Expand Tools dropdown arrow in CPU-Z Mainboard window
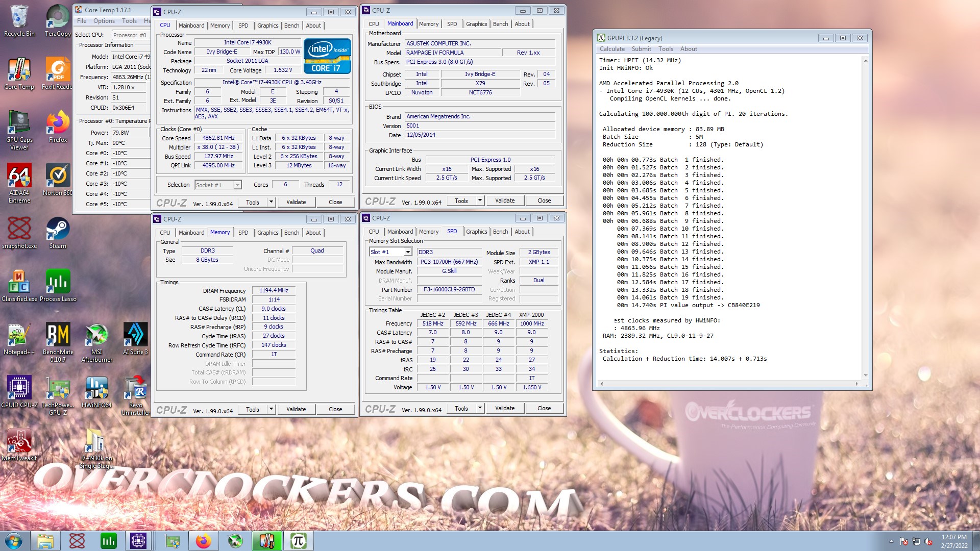This screenshot has height=551, width=980. pos(480,201)
